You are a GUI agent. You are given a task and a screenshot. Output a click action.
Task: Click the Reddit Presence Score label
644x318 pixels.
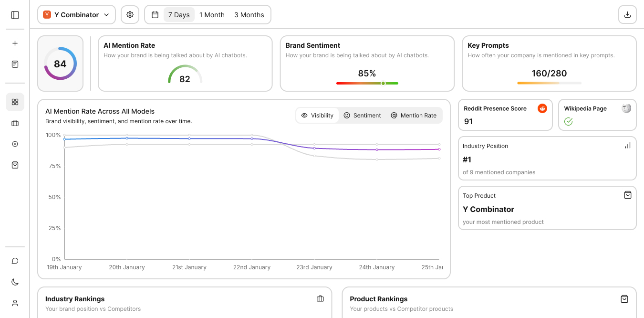coord(495,108)
